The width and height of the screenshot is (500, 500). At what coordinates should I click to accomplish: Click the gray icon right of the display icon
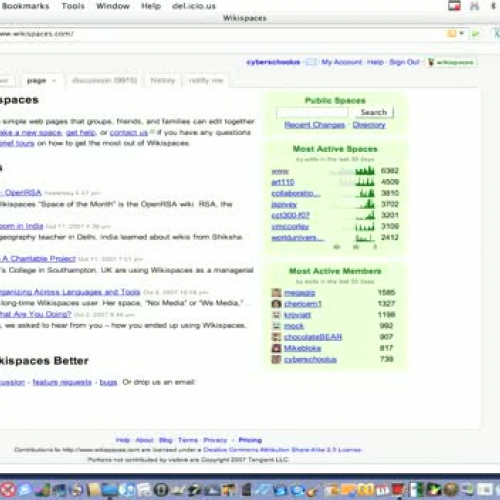[474, 6]
